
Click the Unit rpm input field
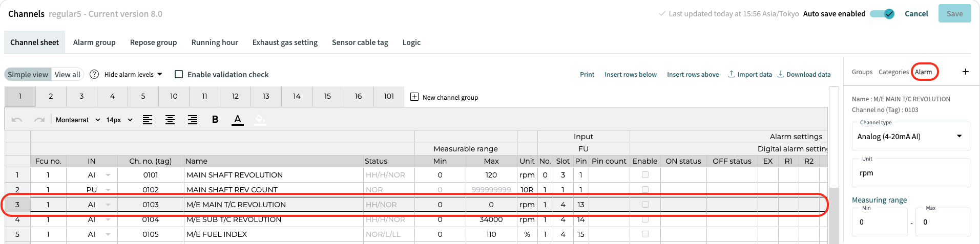(x=911, y=173)
